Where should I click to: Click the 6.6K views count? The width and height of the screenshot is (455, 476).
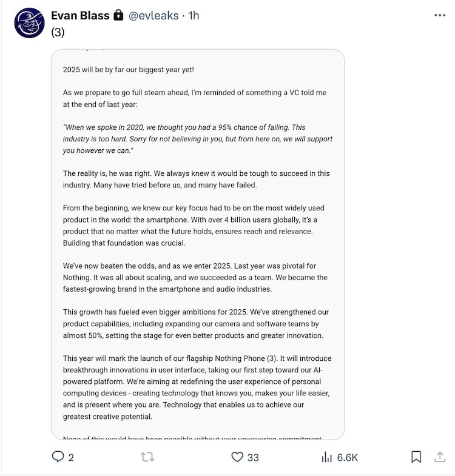click(347, 458)
